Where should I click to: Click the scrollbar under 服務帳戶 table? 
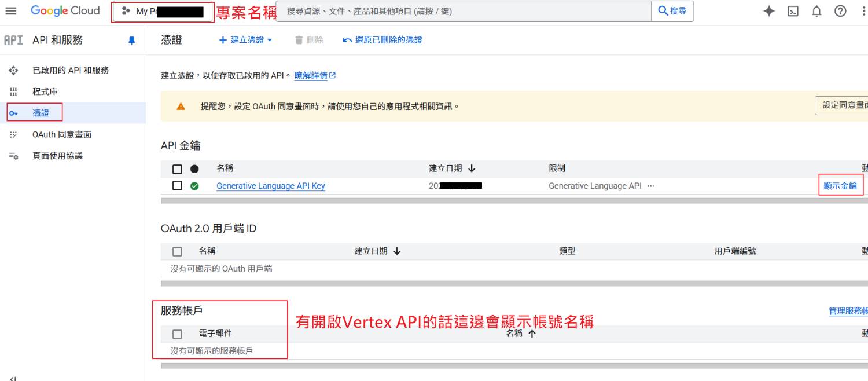[x=514, y=366]
